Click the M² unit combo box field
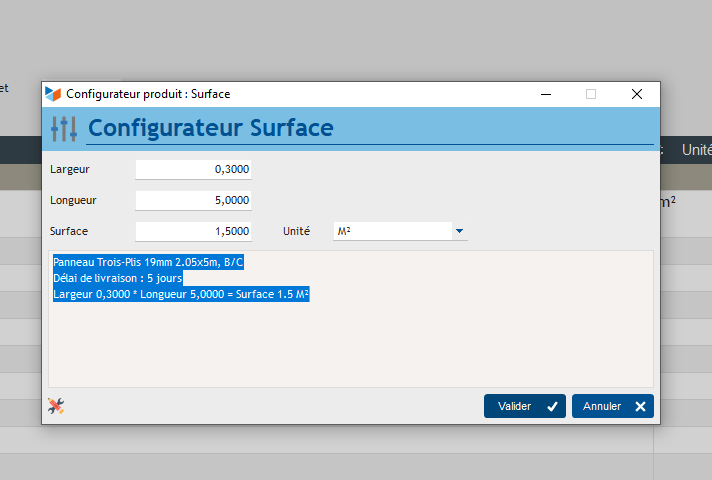The width and height of the screenshot is (712, 480). click(x=390, y=231)
